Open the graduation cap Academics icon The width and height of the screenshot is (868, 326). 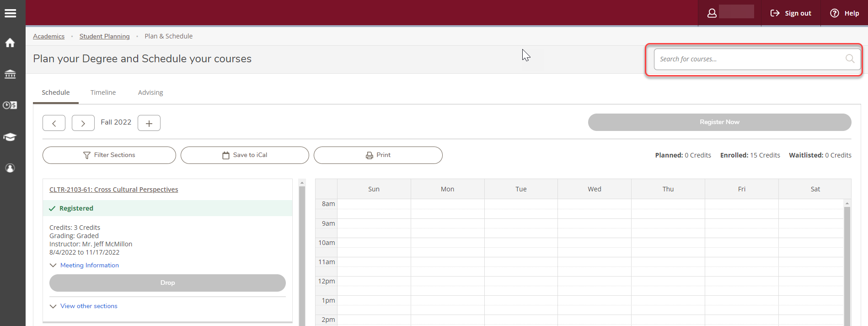coord(10,137)
